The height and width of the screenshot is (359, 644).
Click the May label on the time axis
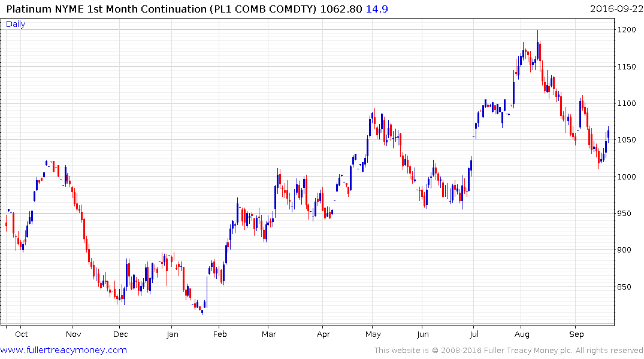pos(373,334)
